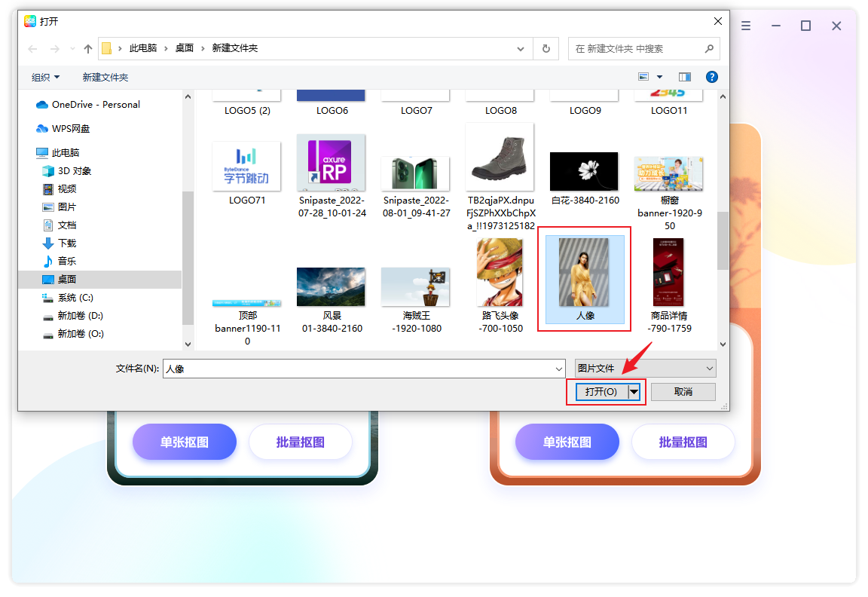Select the 路飞头像-700-1050 image
The width and height of the screenshot is (868, 597).
pyautogui.click(x=501, y=286)
